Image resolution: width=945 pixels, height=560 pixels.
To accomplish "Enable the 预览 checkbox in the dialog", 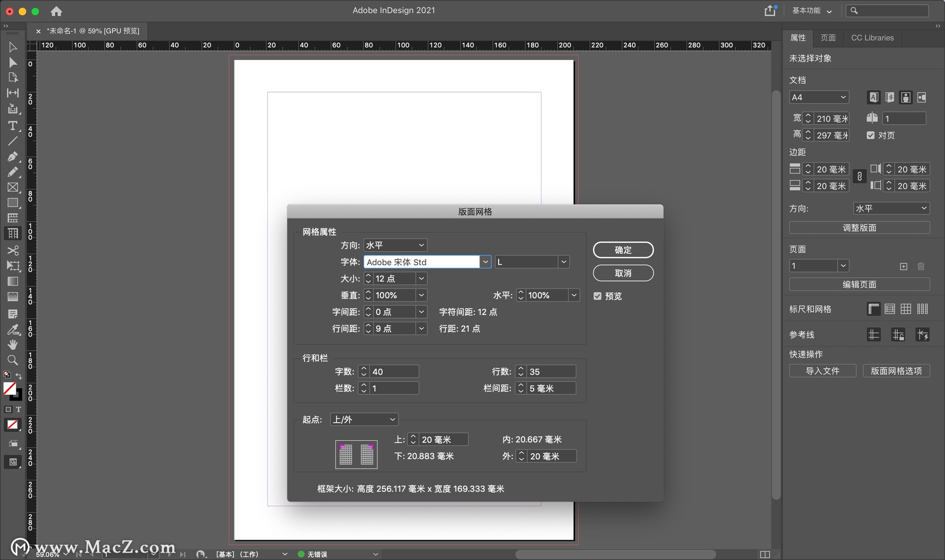I will (597, 296).
